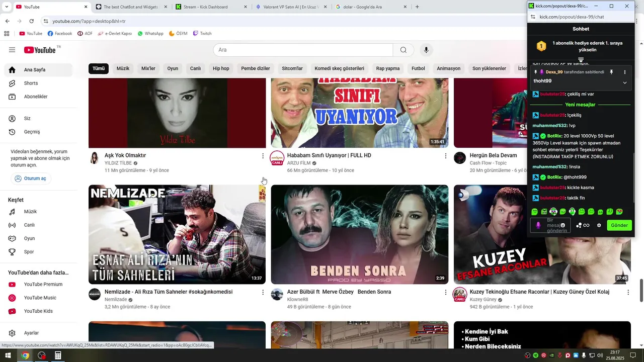This screenshot has height=362, width=644.
Task: Click the search magnifier button
Action: 404,50
